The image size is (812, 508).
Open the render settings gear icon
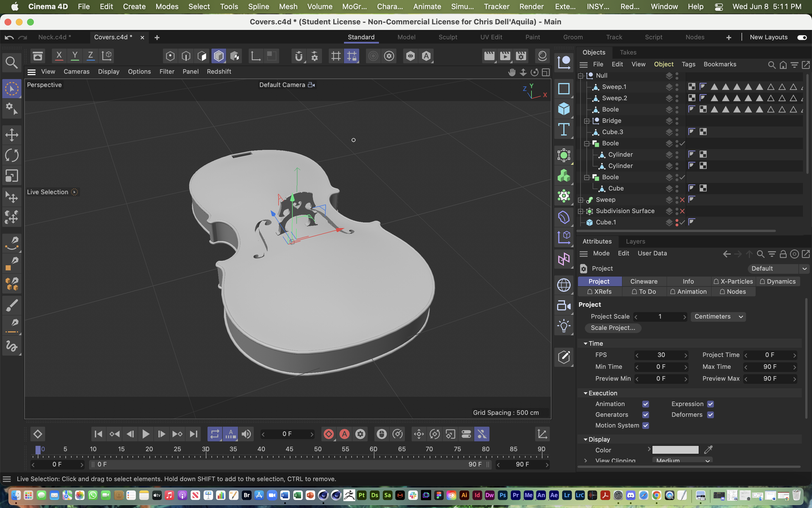(389, 56)
